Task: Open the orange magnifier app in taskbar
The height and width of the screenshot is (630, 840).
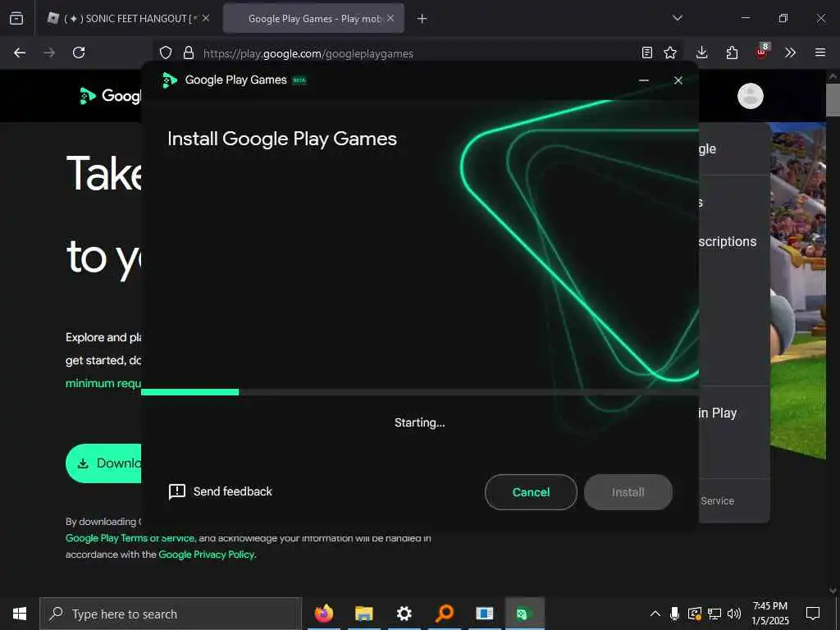Action: pos(444,614)
